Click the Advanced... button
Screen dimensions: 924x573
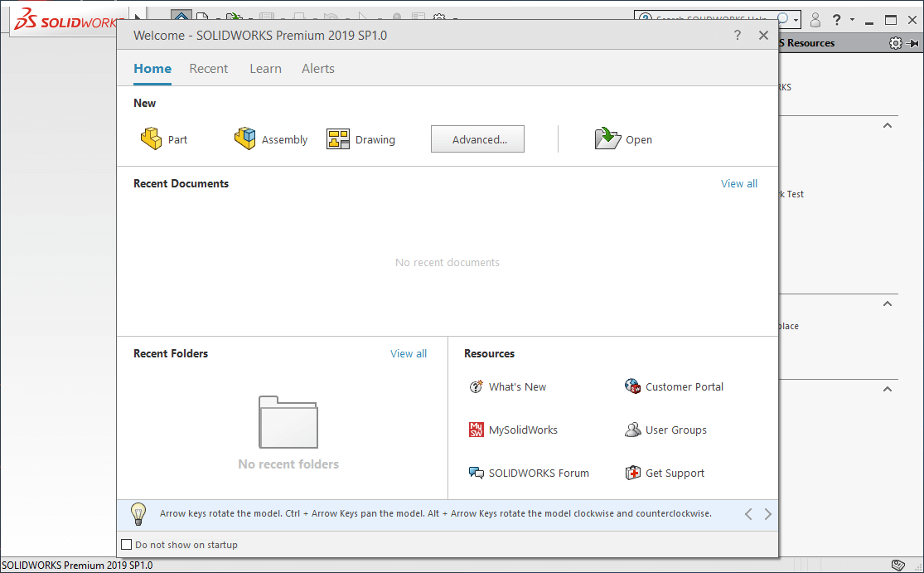(477, 139)
